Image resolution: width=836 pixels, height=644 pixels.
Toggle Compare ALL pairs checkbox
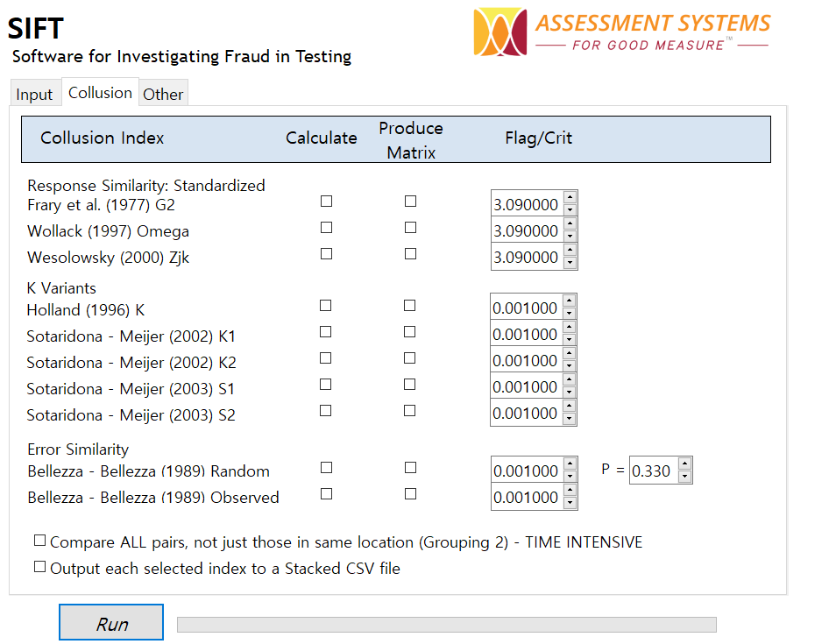40,541
